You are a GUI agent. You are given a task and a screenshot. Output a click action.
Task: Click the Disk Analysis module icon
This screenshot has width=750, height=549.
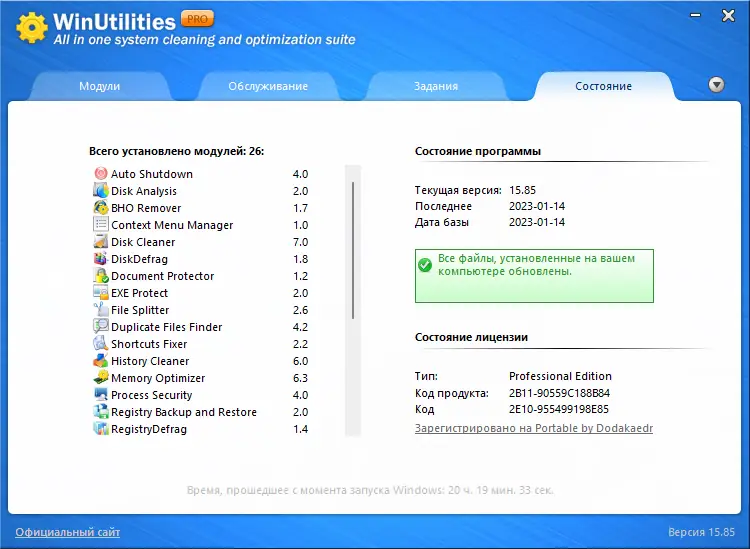[x=100, y=190]
